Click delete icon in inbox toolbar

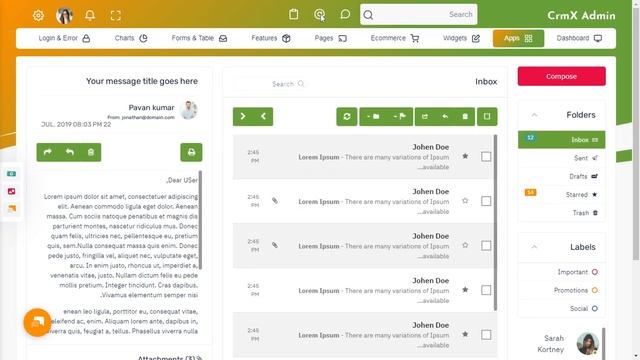(x=465, y=117)
